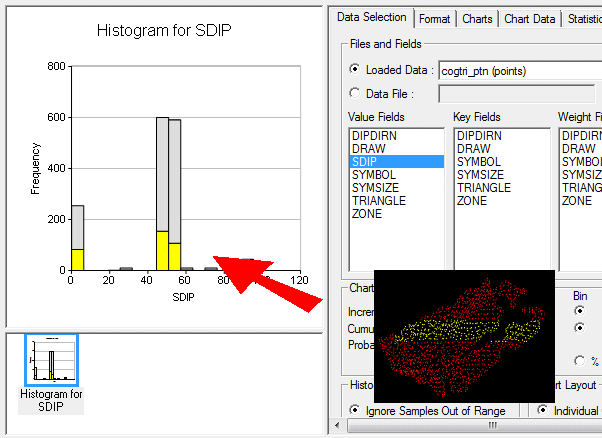Switch to the Format tab

tap(434, 18)
